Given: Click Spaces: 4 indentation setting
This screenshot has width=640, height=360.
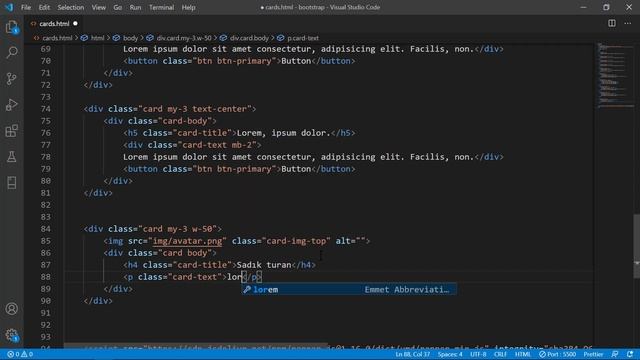Looking at the screenshot, I should [450, 354].
